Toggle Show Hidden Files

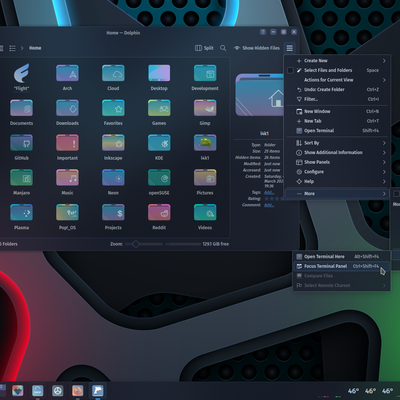257,48
